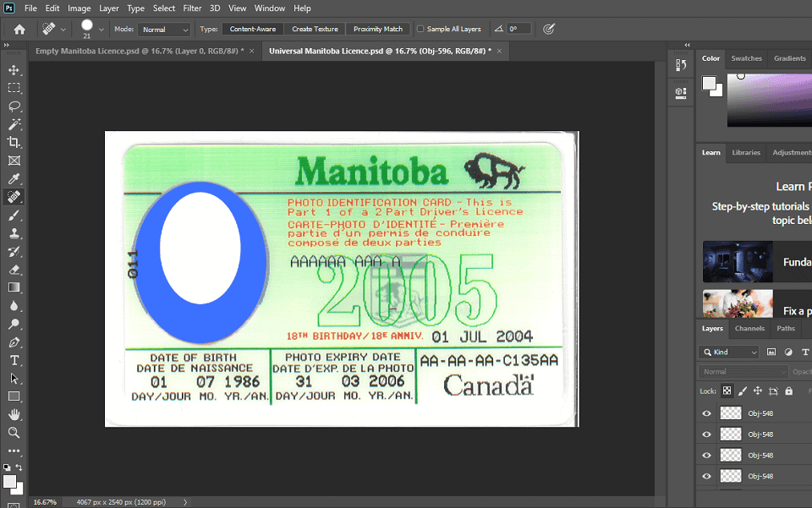Select the Zoom tool

pyautogui.click(x=14, y=433)
